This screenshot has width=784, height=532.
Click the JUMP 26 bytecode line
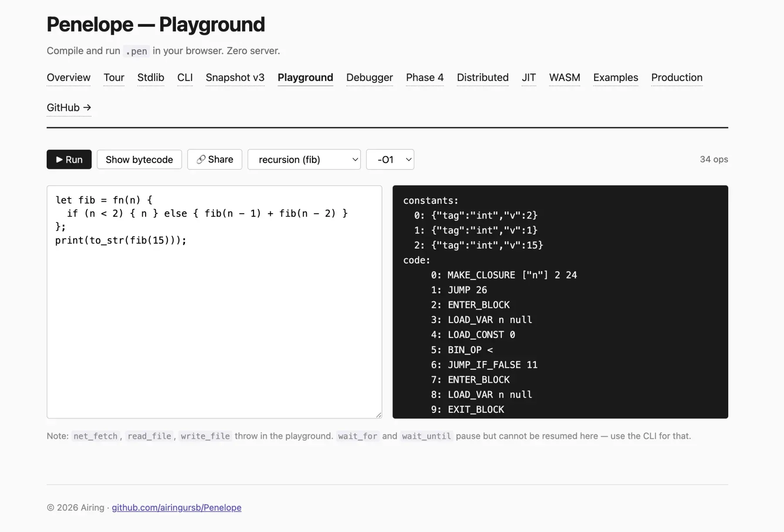pos(459,290)
